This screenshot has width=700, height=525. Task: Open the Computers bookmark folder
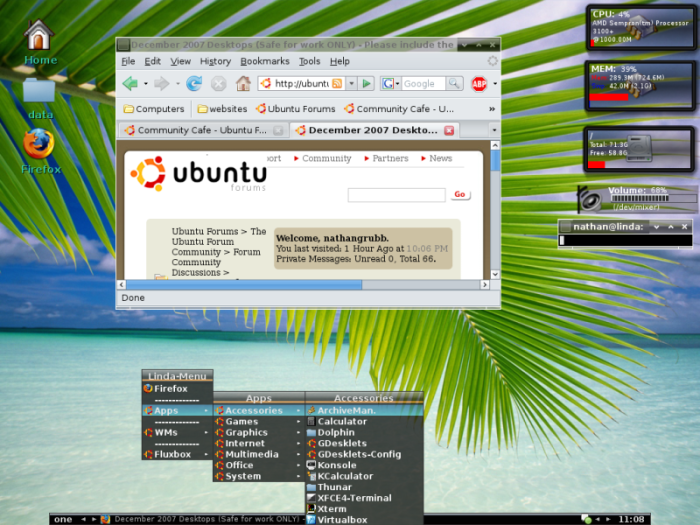pyautogui.click(x=154, y=109)
